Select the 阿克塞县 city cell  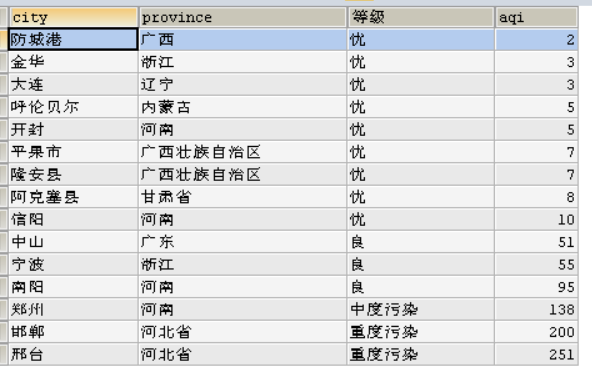[73, 197]
